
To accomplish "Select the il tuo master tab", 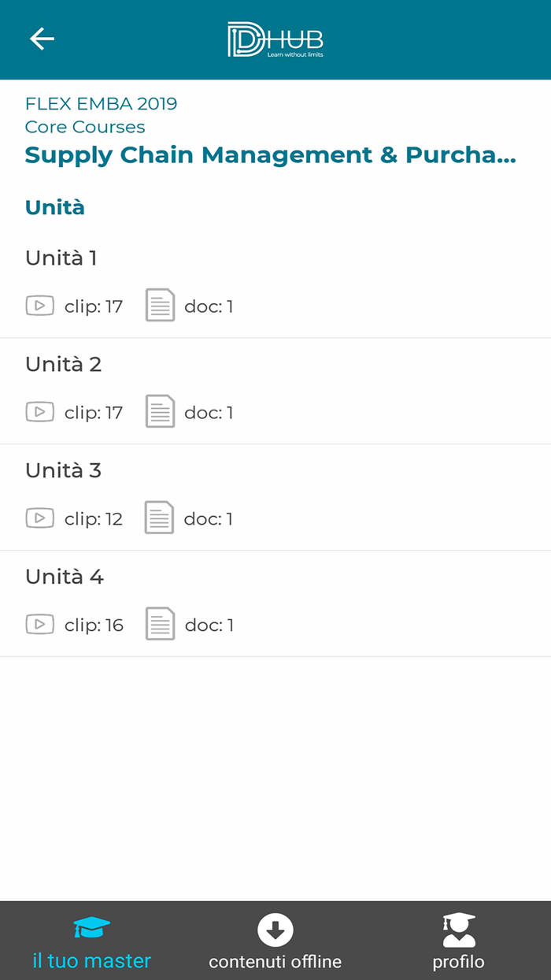I will pyautogui.click(x=91, y=941).
